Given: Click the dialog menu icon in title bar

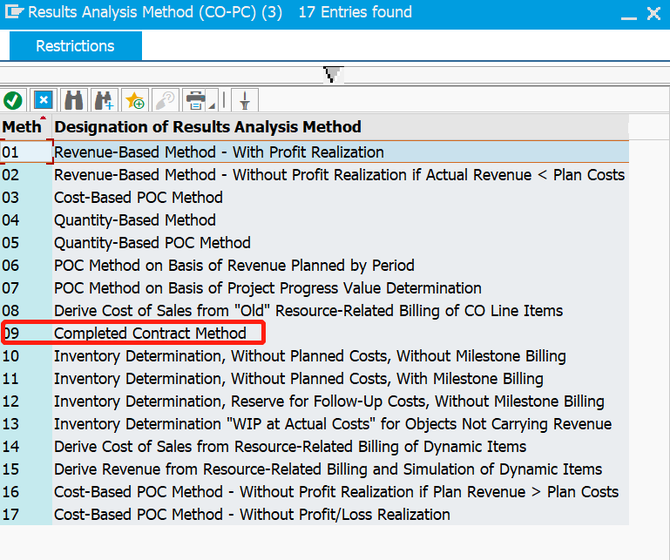Looking at the screenshot, I should [13, 12].
